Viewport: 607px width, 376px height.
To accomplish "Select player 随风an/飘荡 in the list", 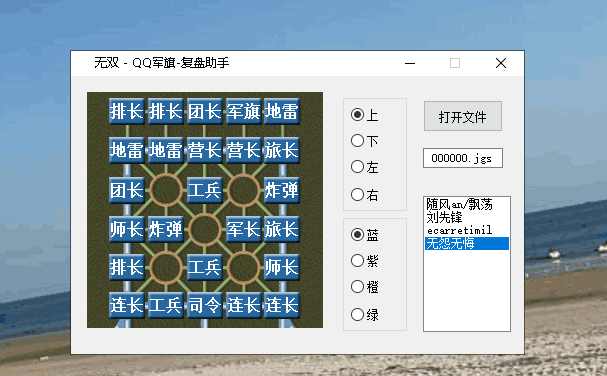I will [x=467, y=204].
